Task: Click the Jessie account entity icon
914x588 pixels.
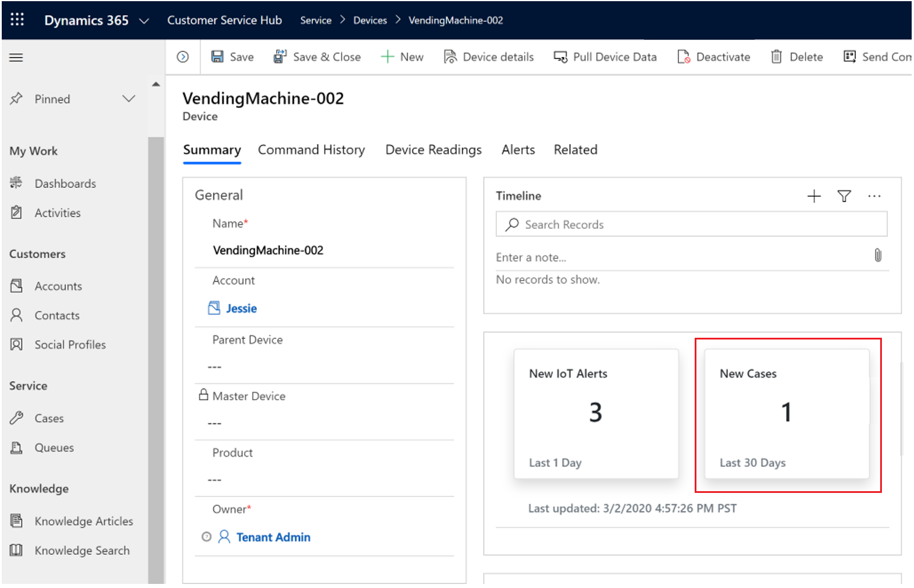Action: coord(214,307)
